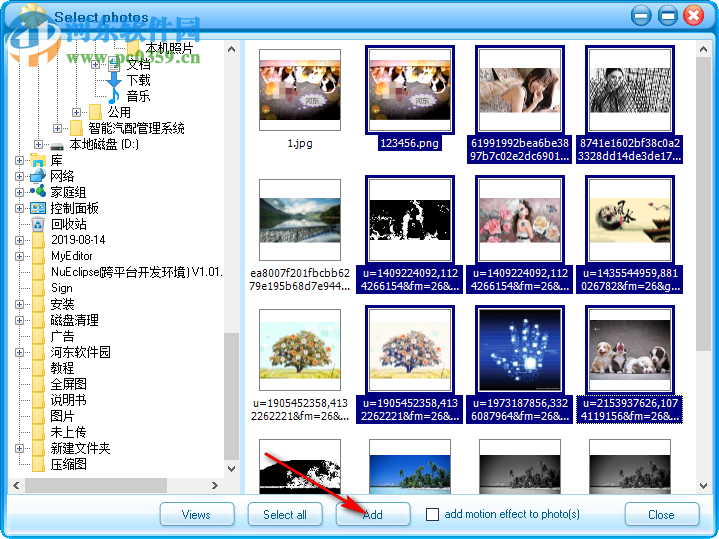Click the 安装 folder icon
The height and width of the screenshot is (539, 719).
[x=39, y=304]
